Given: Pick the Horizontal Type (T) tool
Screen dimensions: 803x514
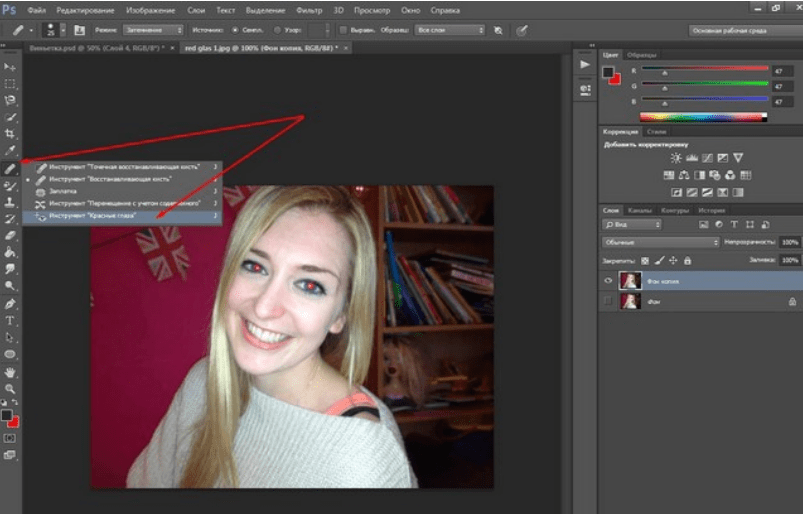Looking at the screenshot, I should click(10, 320).
